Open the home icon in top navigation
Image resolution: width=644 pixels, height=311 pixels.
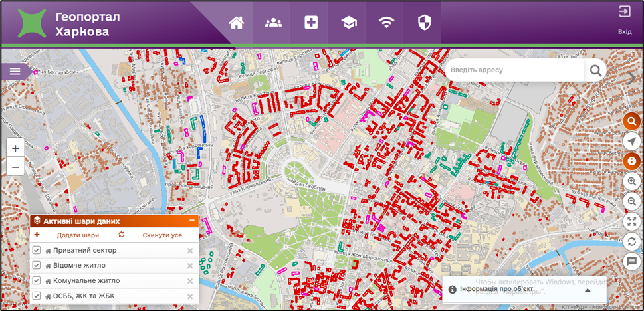pos(236,23)
